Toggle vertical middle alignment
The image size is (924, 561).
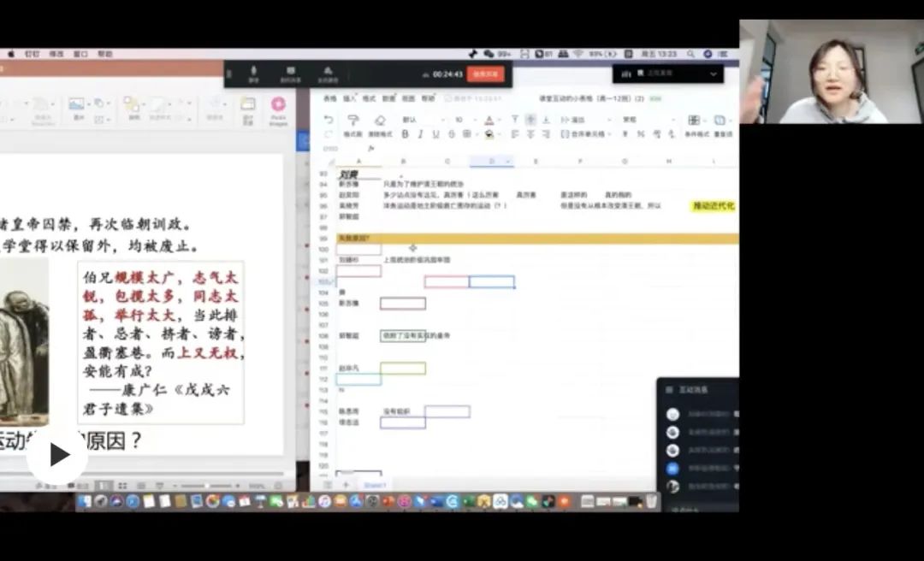[530, 121]
